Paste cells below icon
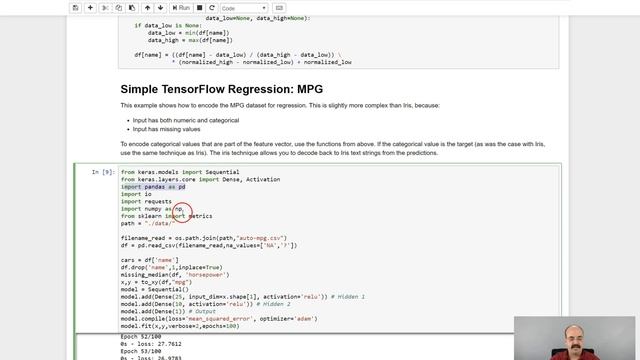Viewport: 640px width, 360px height. click(132, 8)
